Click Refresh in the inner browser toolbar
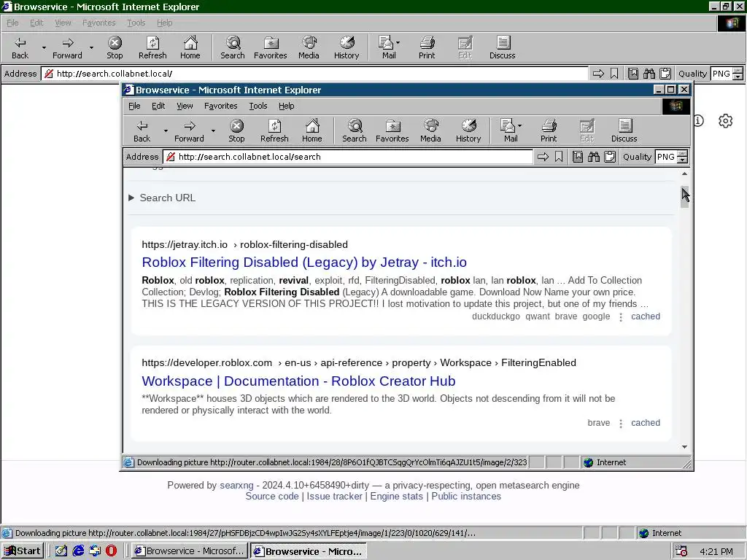 (274, 131)
